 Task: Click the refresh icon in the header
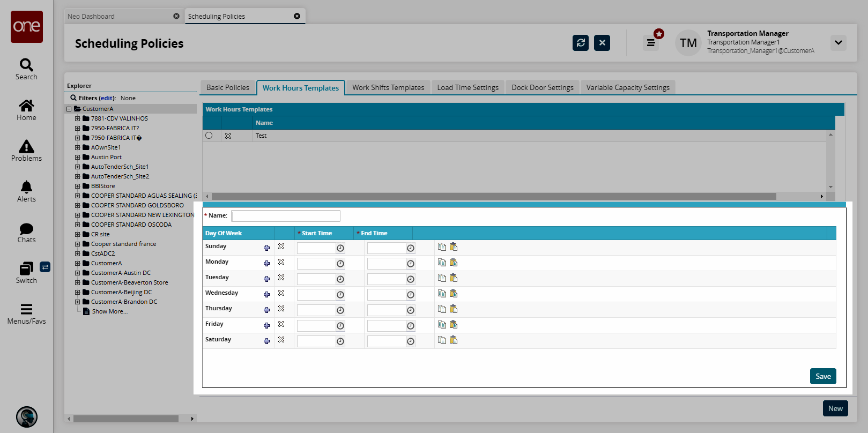(x=580, y=43)
